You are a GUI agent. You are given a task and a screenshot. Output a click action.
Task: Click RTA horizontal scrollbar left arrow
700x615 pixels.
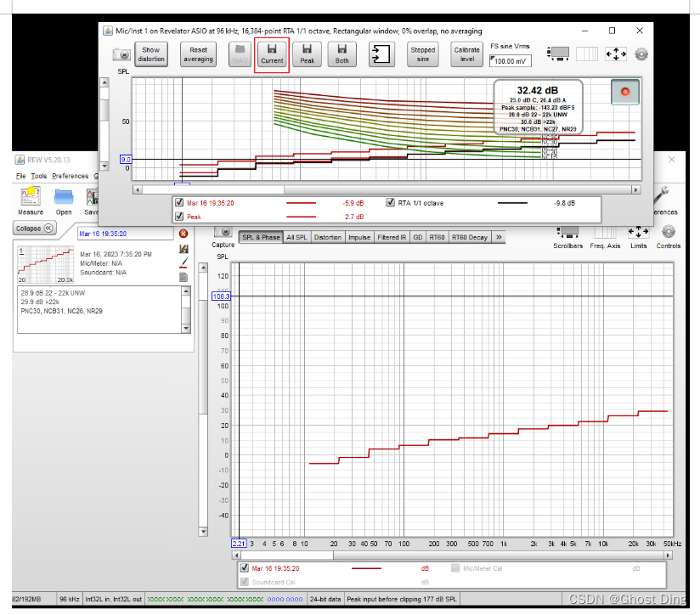coord(138,189)
